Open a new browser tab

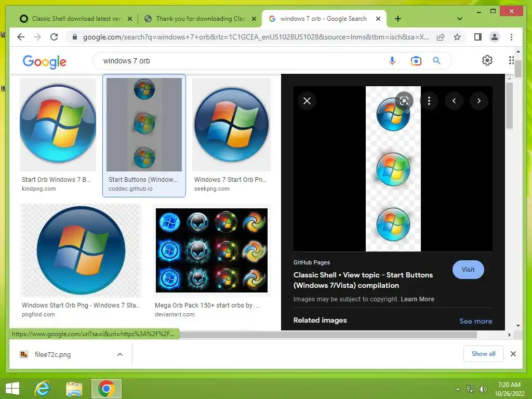point(398,19)
